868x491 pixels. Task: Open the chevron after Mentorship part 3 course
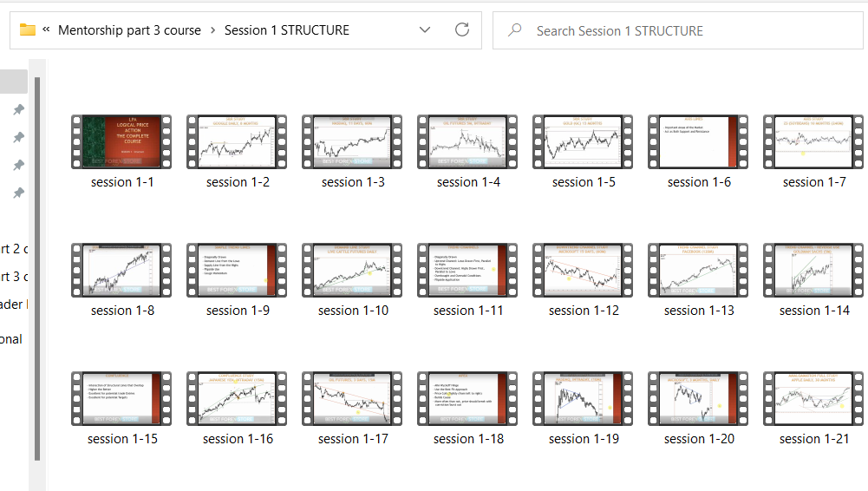coord(213,30)
